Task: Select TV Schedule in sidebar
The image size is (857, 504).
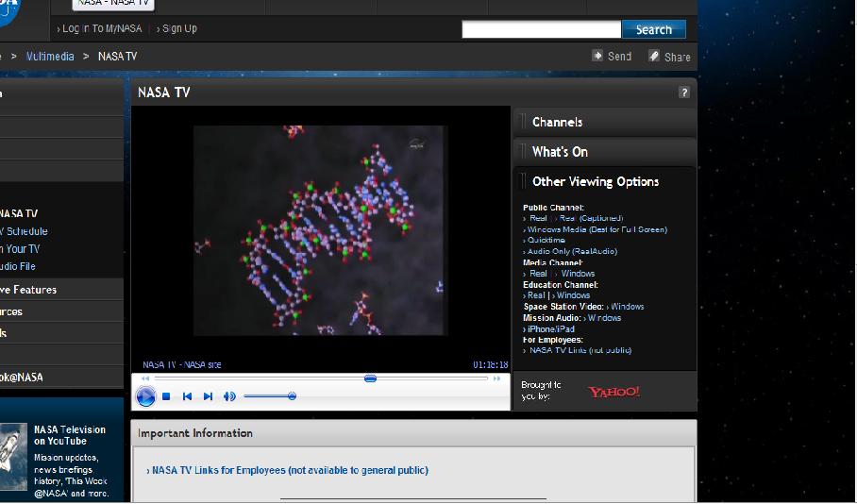Action: (x=24, y=231)
